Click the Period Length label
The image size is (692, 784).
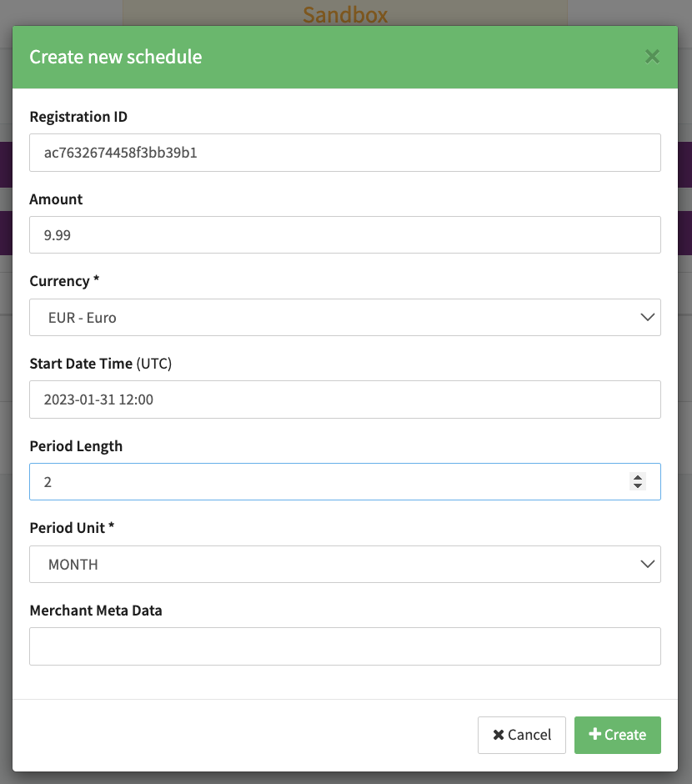[76, 446]
